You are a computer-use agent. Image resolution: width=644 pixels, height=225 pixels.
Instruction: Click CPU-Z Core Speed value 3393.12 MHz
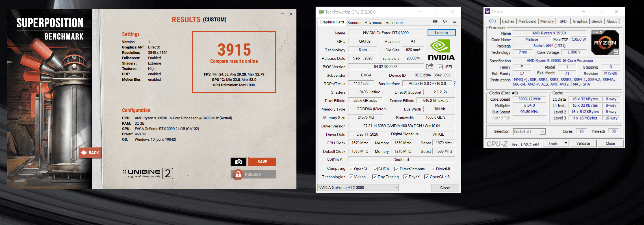tap(529, 99)
